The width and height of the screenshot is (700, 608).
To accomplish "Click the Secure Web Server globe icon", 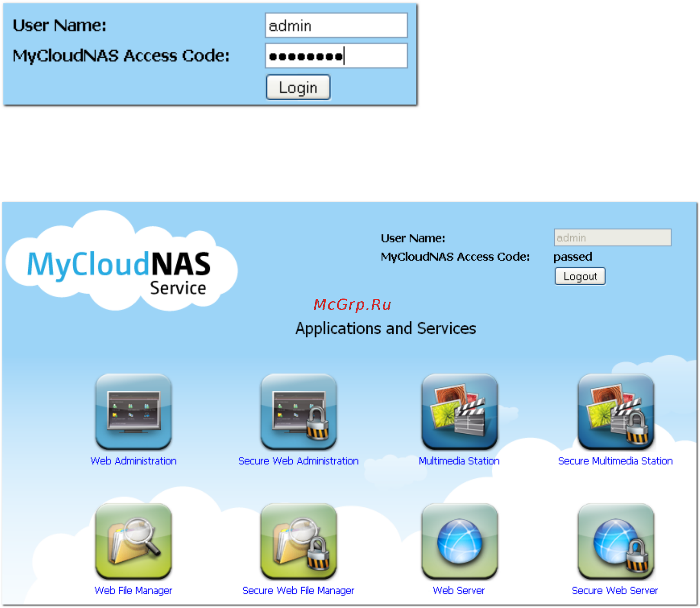I will coord(616,541).
